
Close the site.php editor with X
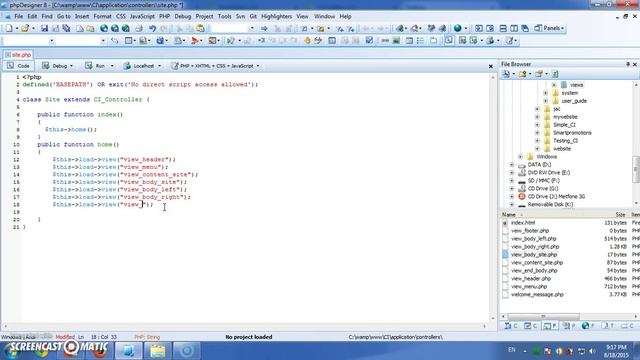pyautogui.click(x=491, y=66)
